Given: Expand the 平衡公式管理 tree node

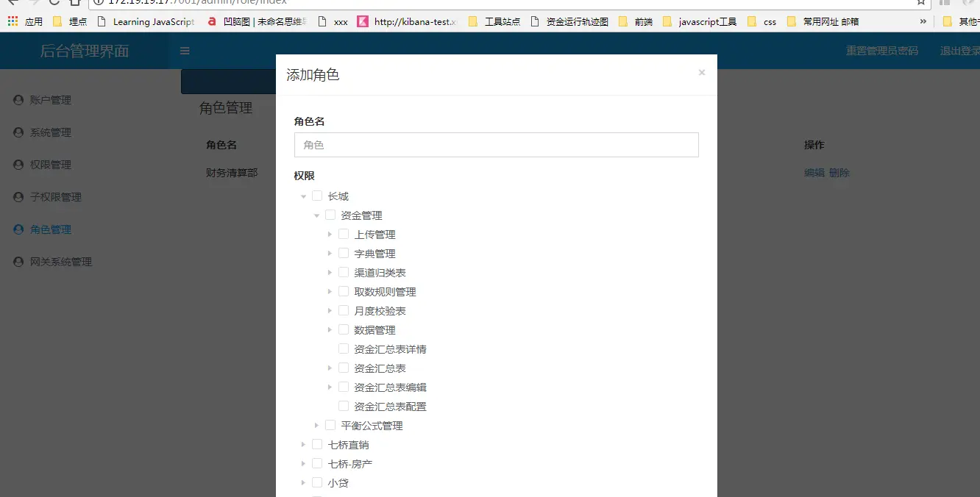Looking at the screenshot, I should [316, 426].
